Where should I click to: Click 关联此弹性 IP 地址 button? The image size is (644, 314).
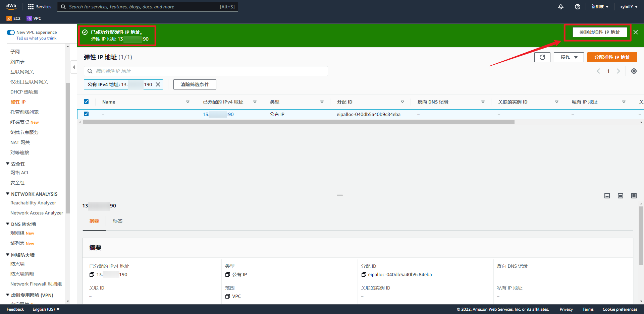(x=600, y=32)
